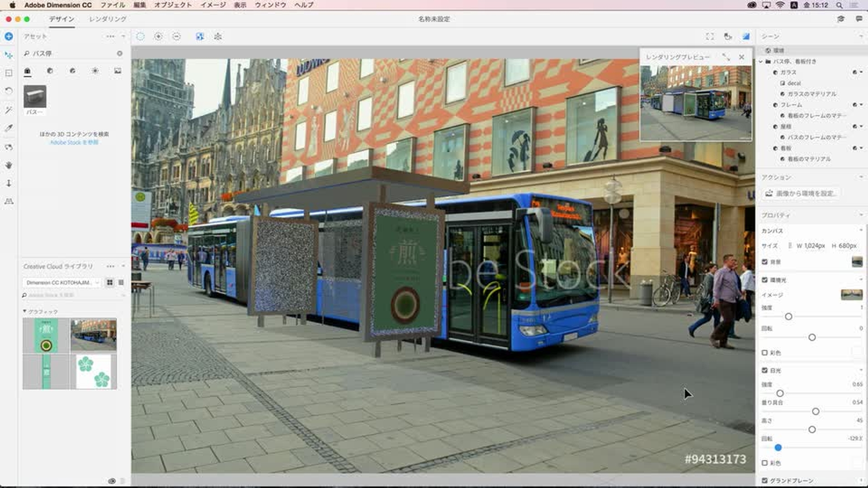Image resolution: width=868 pixels, height=488 pixels.
Task: Open the オブジェクト menu
Action: (x=173, y=5)
